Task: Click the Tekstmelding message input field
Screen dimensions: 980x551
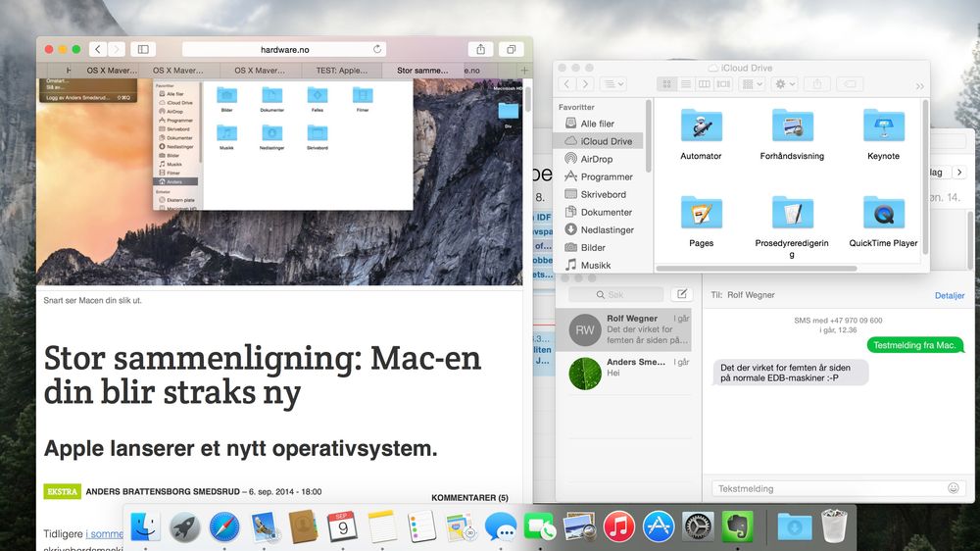Action: point(838,488)
